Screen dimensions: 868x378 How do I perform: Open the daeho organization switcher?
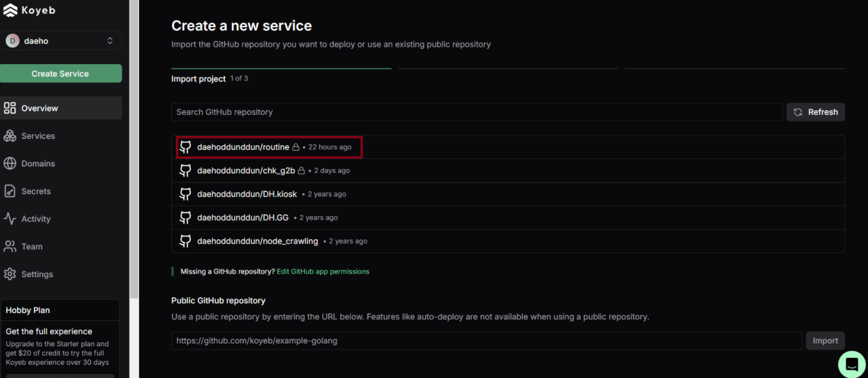click(x=61, y=41)
